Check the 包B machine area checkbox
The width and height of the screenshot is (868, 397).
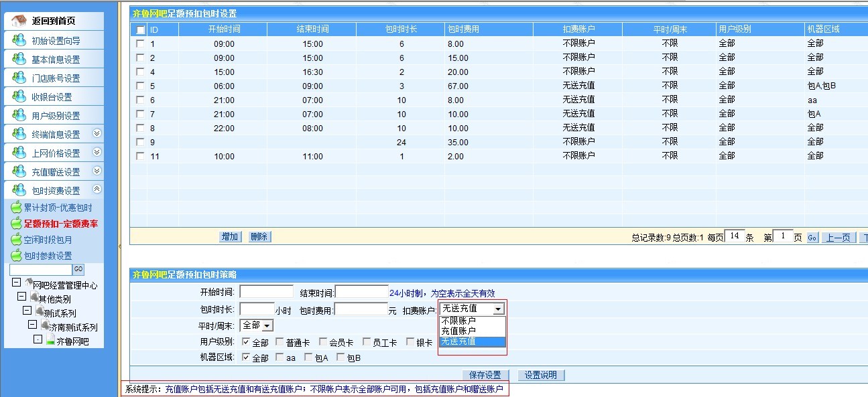tap(340, 358)
